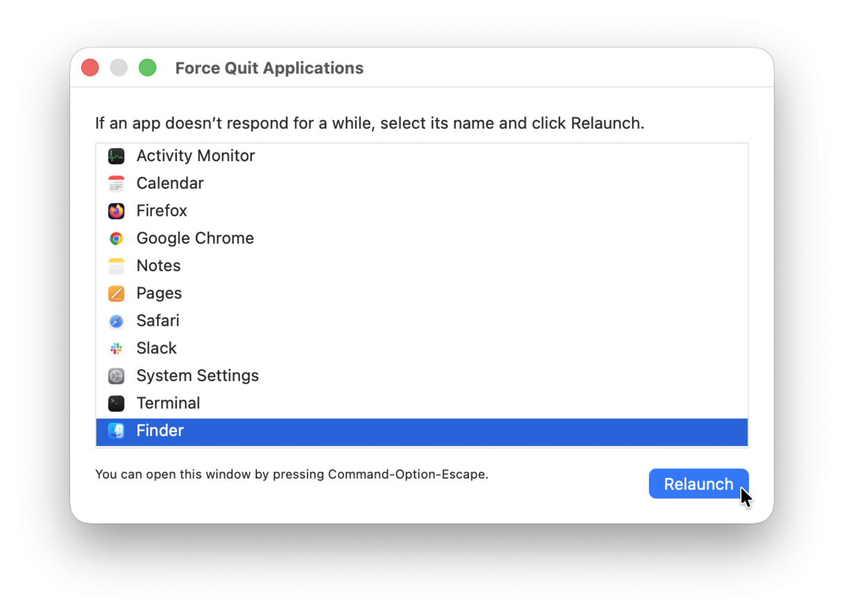Click the Notes app icon
This screenshot has width=844, height=616.
pos(116,266)
